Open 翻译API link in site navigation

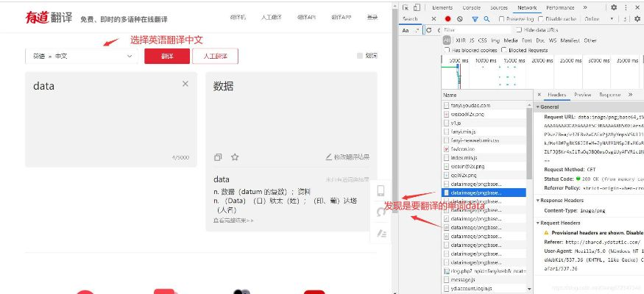click(306, 17)
